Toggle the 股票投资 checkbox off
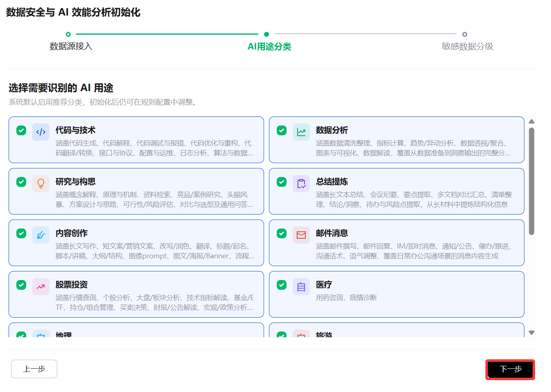 (x=21, y=285)
